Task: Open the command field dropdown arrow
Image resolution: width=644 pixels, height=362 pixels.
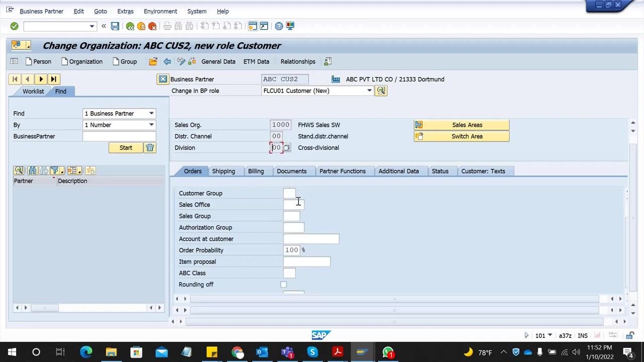Action: point(92,26)
